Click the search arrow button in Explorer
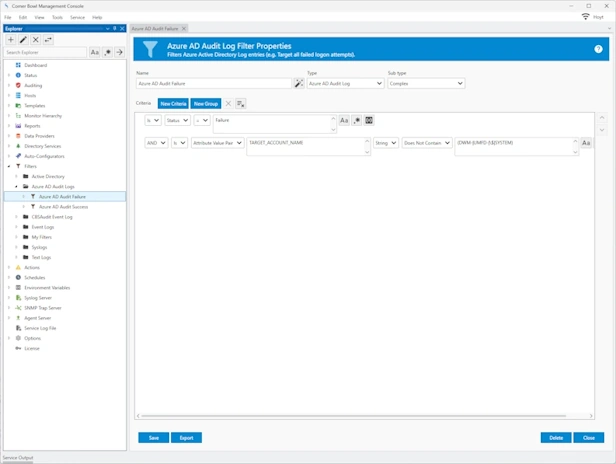This screenshot has height=464, width=616. coord(119,52)
